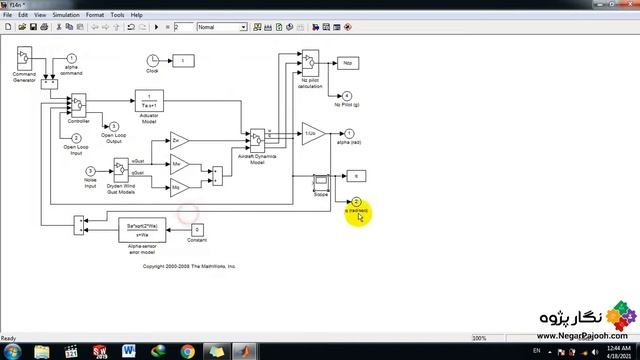Select the Open Loop Output port block

[x=114, y=127]
